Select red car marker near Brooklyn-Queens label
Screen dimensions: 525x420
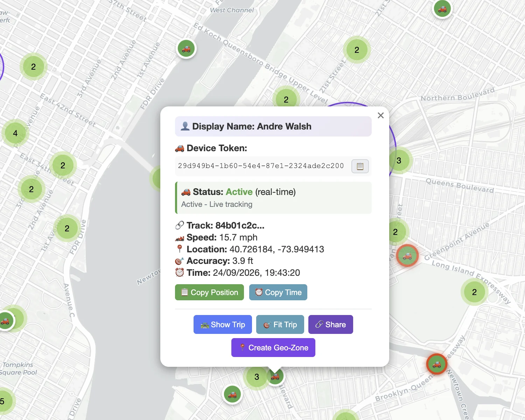(x=437, y=364)
